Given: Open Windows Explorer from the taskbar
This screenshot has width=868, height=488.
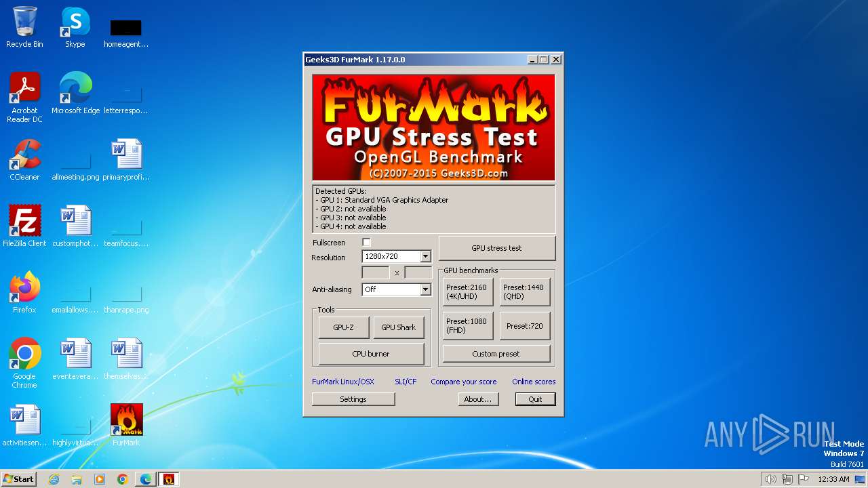Looking at the screenshot, I should tap(77, 479).
